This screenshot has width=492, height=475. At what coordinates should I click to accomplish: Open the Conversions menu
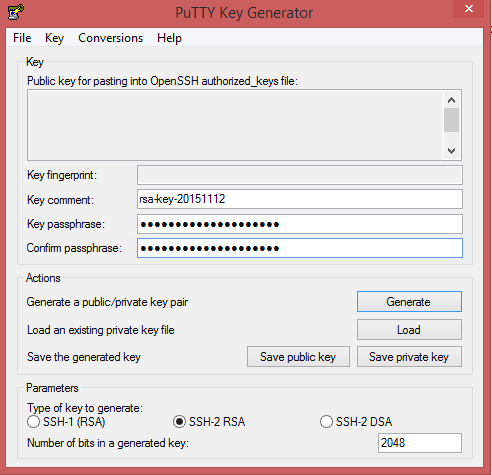tap(110, 38)
